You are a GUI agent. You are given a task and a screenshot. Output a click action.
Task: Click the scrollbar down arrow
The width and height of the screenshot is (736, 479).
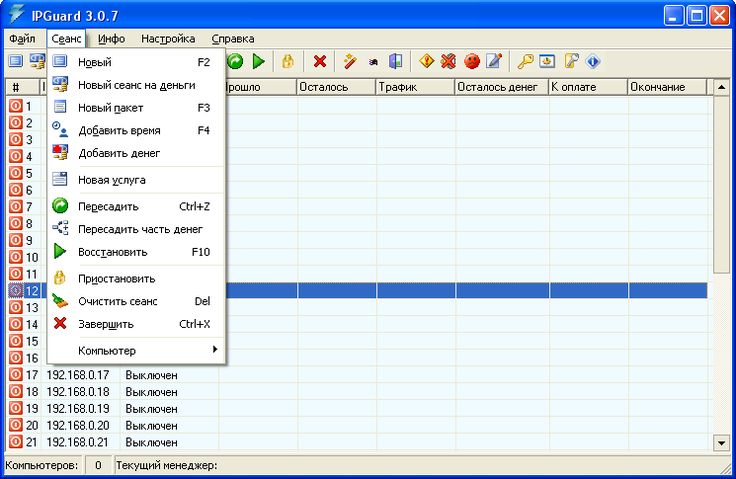coord(721,442)
